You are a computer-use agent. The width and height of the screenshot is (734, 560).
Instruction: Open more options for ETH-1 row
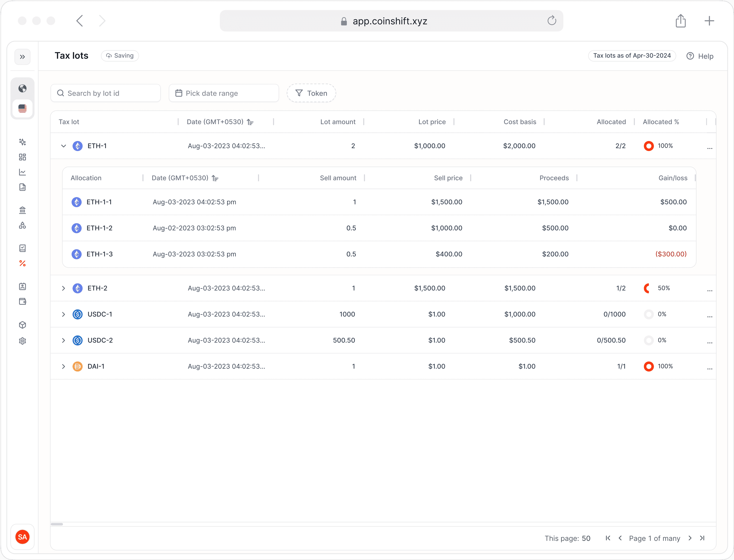[710, 148]
